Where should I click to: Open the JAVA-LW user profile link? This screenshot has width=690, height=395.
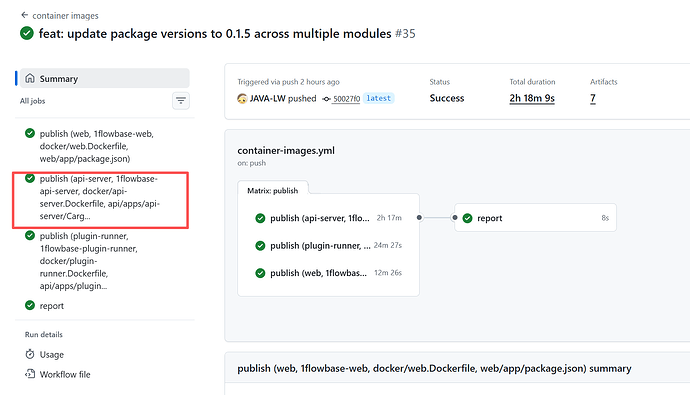268,99
